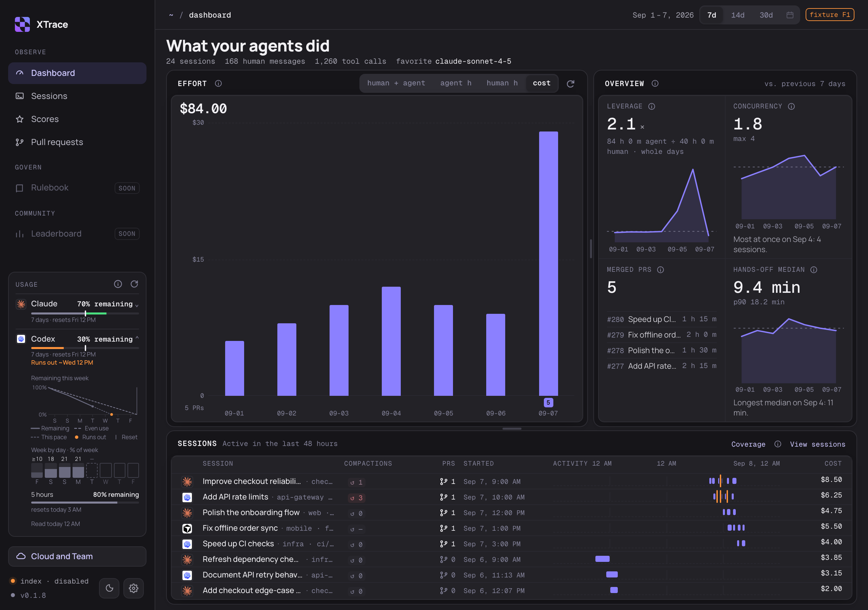Screen dimensions: 868x610
Task: Open the Overview info icon
Action: click(655, 83)
